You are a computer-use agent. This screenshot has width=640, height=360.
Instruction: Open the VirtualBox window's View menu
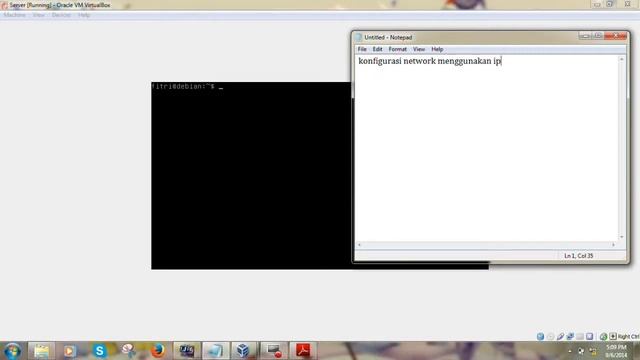coord(39,15)
